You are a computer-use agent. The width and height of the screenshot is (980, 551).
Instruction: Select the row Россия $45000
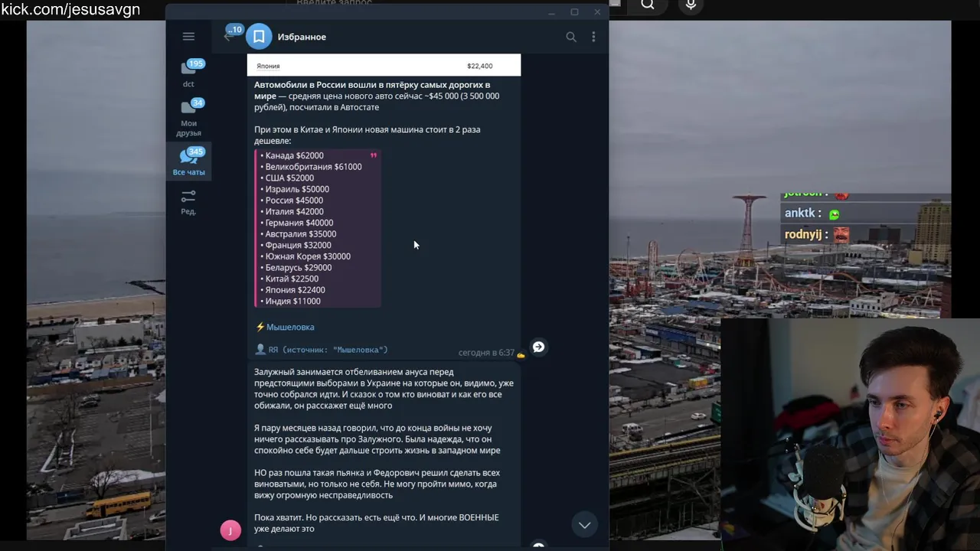[292, 201]
